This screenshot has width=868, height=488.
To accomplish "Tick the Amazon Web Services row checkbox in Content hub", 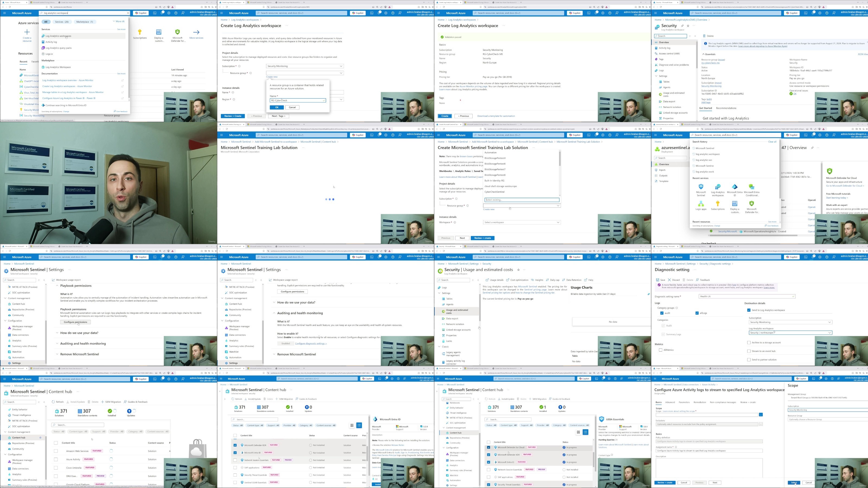I will tap(56, 451).
